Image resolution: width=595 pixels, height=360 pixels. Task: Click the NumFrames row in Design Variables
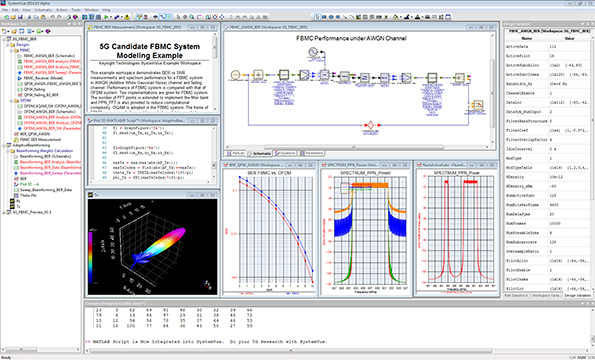(x=547, y=223)
